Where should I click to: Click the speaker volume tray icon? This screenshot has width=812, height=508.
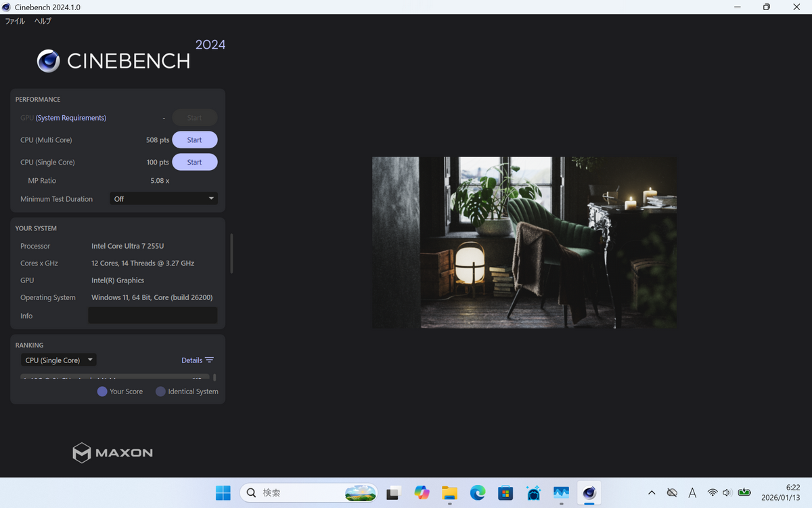click(727, 493)
